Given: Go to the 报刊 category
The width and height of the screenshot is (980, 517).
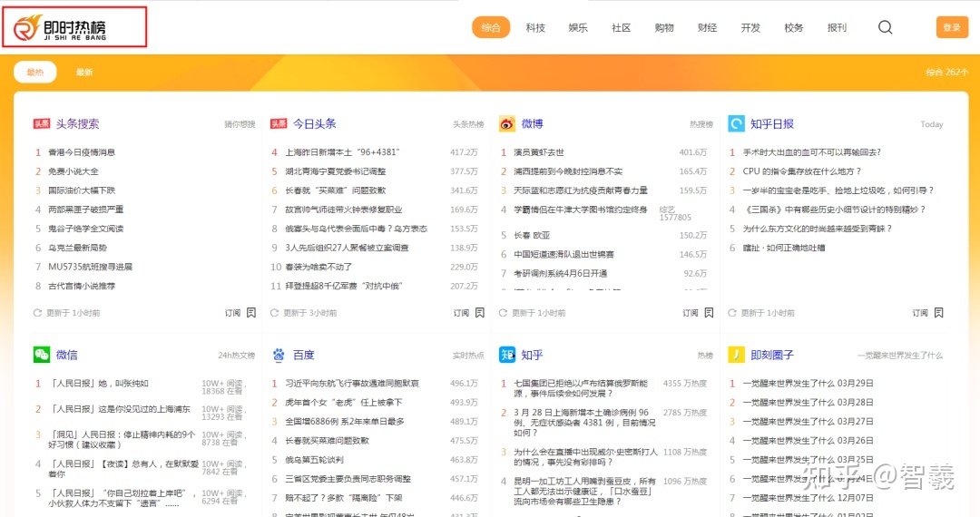Looking at the screenshot, I should pos(837,27).
